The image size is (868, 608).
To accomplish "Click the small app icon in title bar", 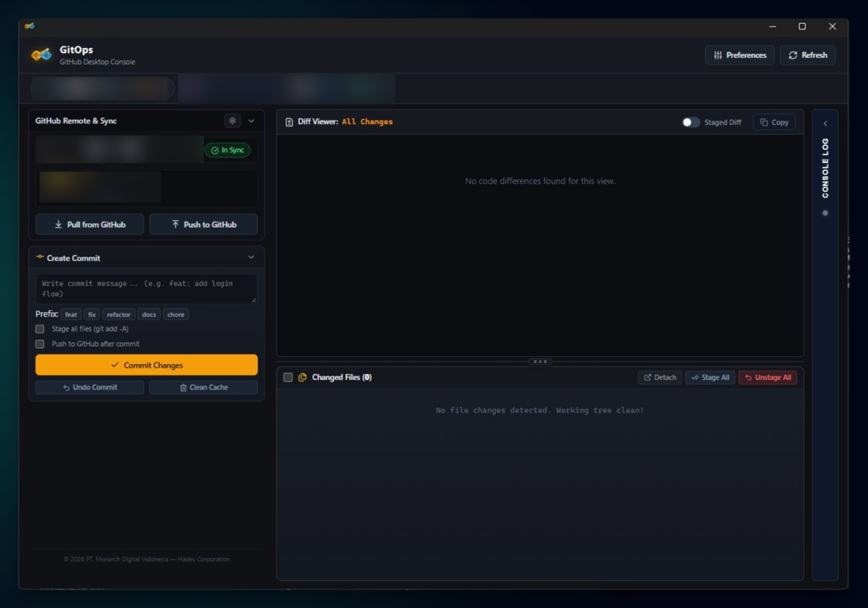I will 29,26.
